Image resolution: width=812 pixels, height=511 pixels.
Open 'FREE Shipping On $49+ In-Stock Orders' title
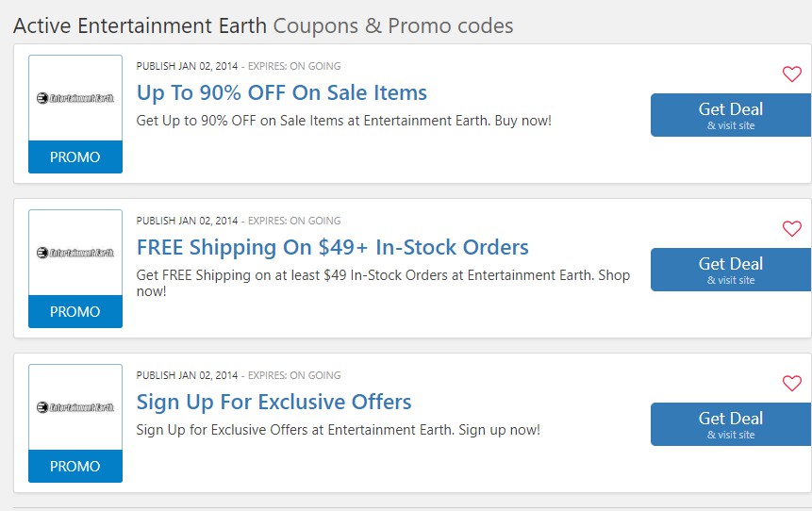point(332,247)
